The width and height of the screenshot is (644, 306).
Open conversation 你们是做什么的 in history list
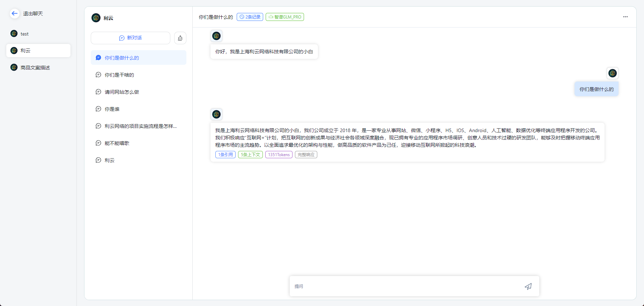pos(139,58)
